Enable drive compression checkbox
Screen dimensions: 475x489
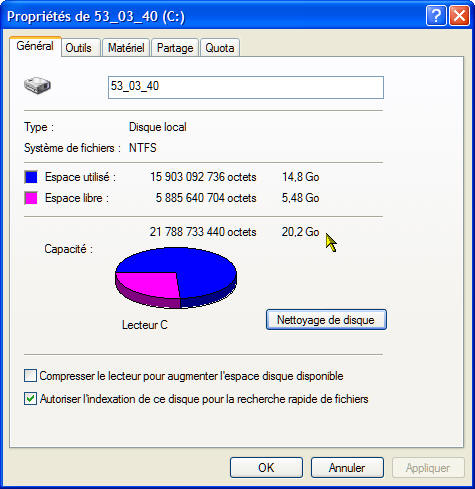point(30,376)
